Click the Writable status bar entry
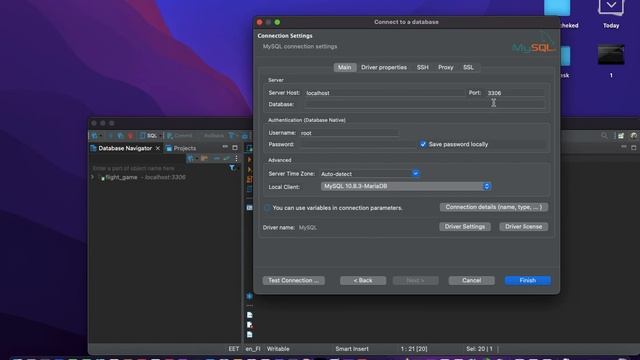The width and height of the screenshot is (640, 360). click(278, 349)
